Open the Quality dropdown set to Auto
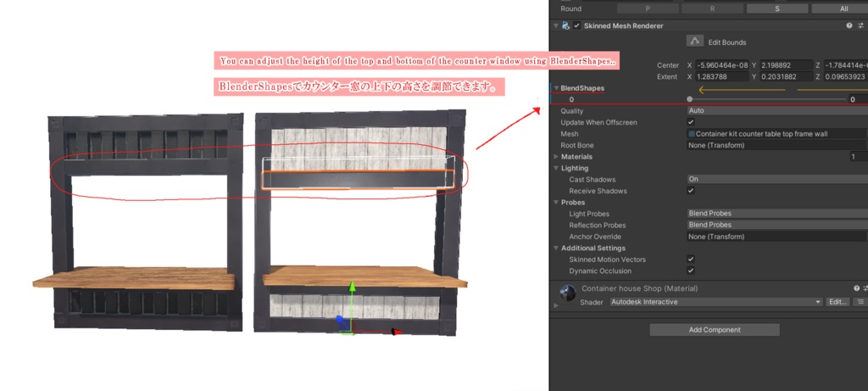The image size is (868, 391). point(777,111)
